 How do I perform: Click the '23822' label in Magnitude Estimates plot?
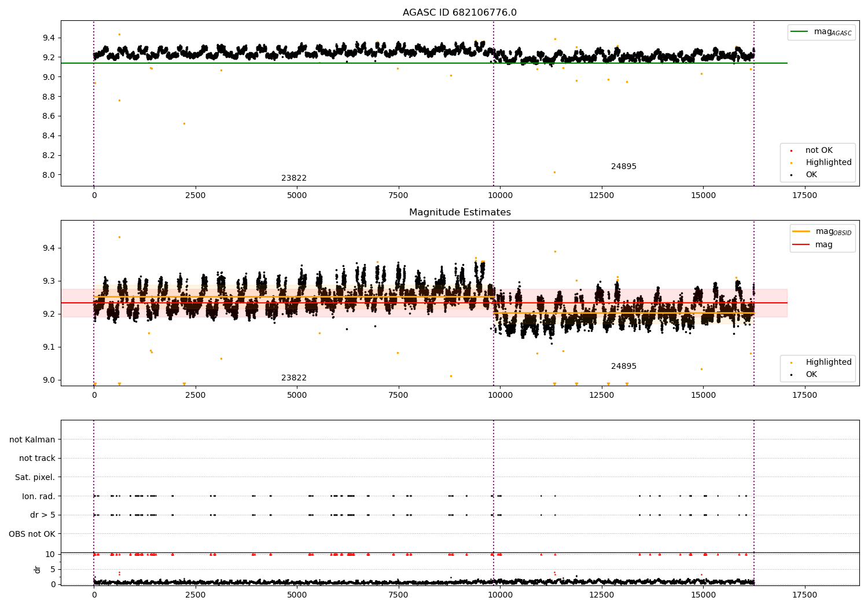pos(294,378)
